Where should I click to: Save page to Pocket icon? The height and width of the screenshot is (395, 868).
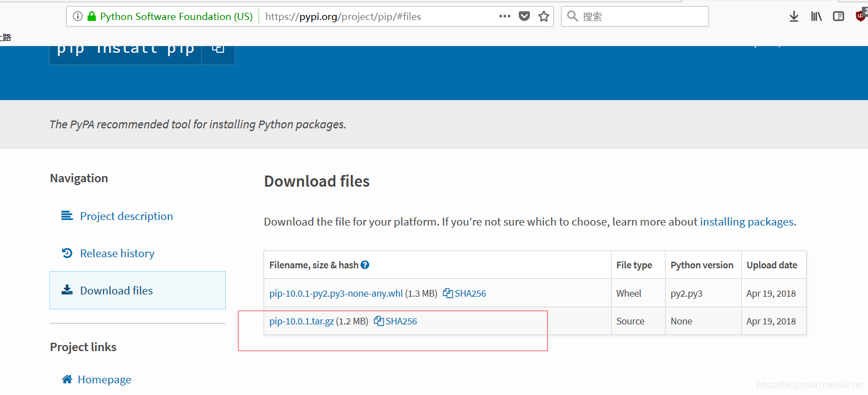524,17
